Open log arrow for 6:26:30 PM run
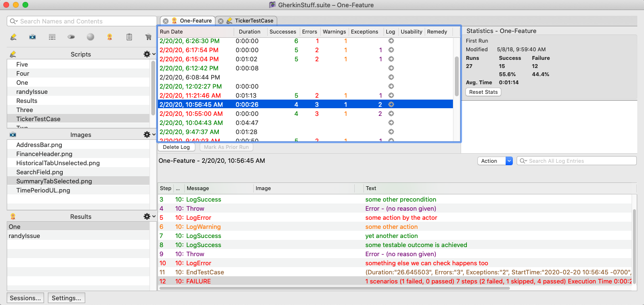644x305 pixels. (x=391, y=41)
